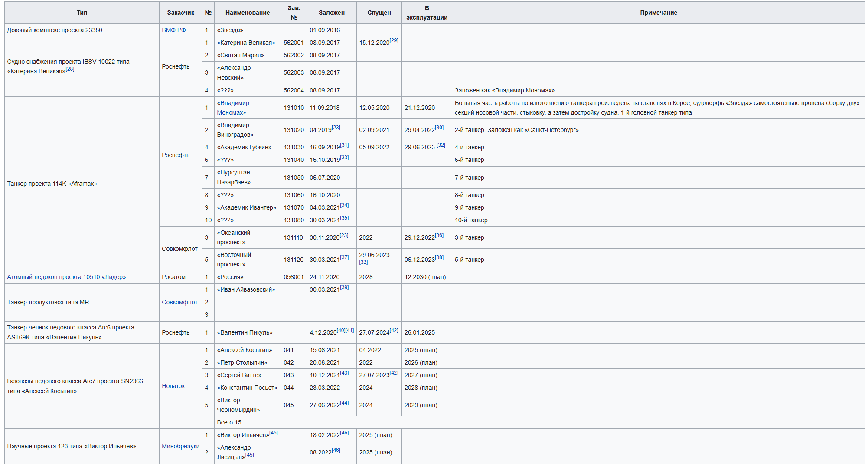Image resolution: width=868 pixels, height=467 pixels.
Task: Click the Наименование column header
Action: click(x=248, y=13)
